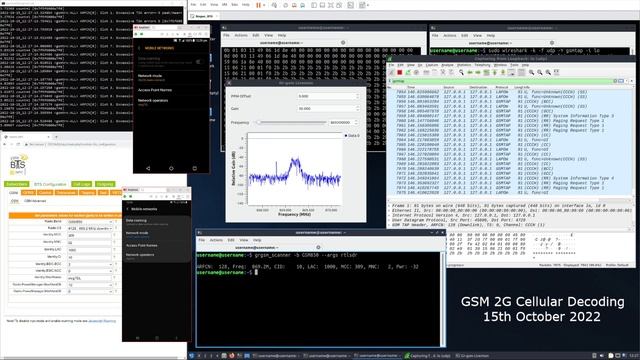Tap the back arrow beside MOBILE NETWORKS header

click(139, 48)
